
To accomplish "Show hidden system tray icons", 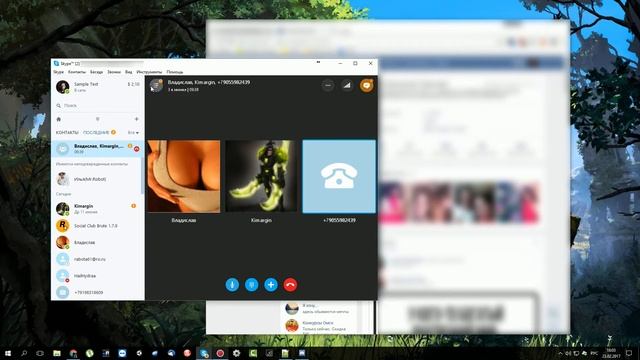I will 560,353.
